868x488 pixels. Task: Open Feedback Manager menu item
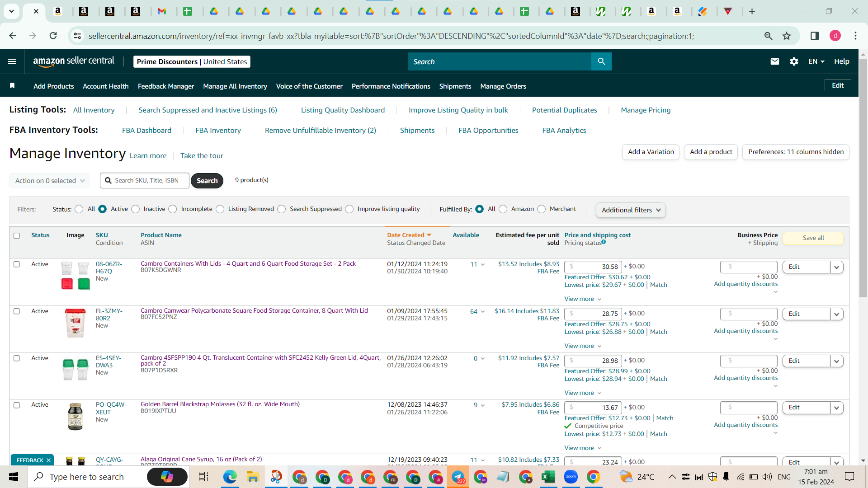166,86
